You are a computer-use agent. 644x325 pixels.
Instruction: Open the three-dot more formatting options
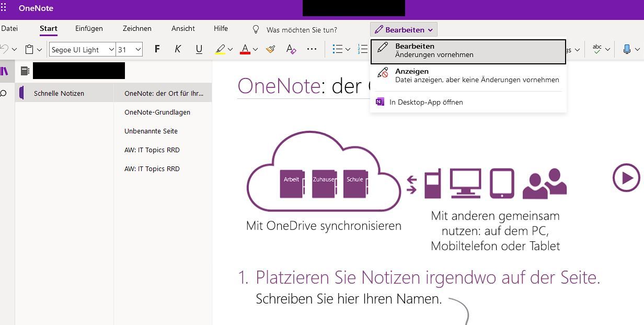[x=312, y=49]
